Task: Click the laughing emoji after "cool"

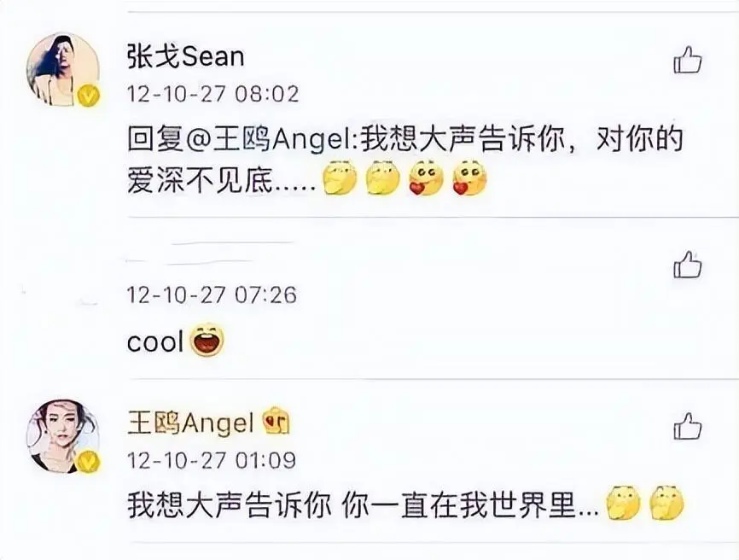Action: 207,340
